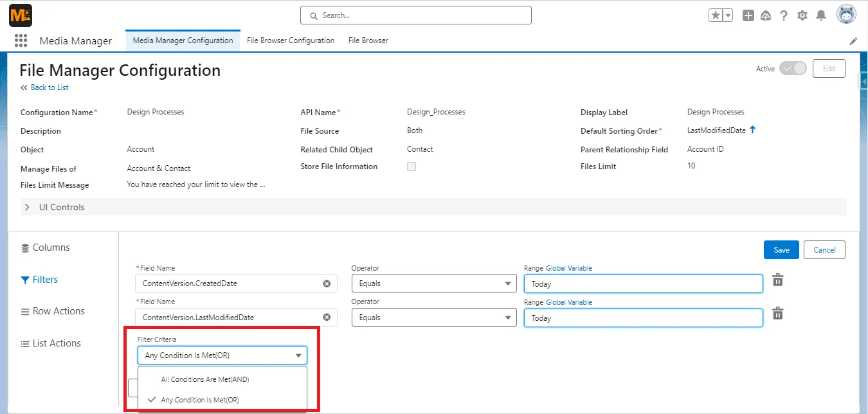The width and height of the screenshot is (868, 414).
Task: Open the notifications bell
Action: point(821,15)
